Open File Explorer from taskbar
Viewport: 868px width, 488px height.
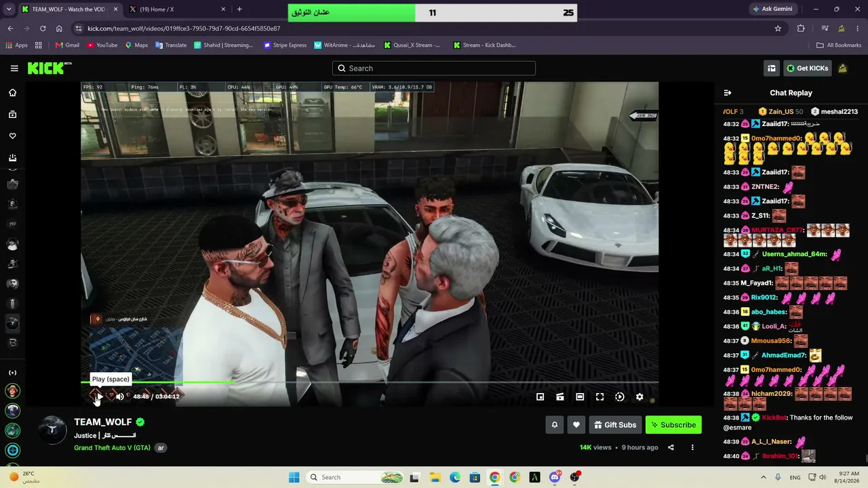coord(435,477)
